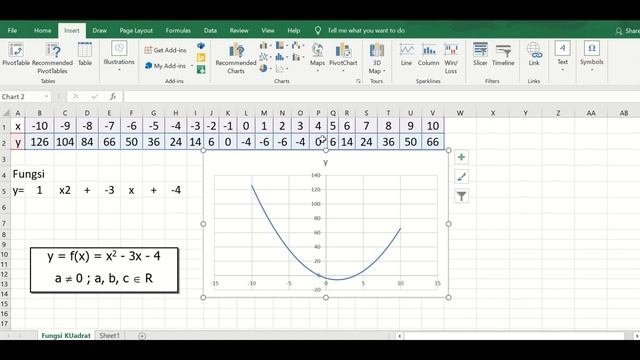This screenshot has width=640, height=360.
Task: Open Chart Styles brush button
Action: point(461,177)
